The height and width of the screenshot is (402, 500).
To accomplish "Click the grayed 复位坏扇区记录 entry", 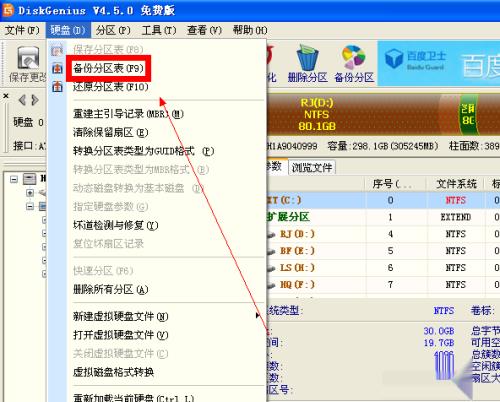I will (108, 244).
